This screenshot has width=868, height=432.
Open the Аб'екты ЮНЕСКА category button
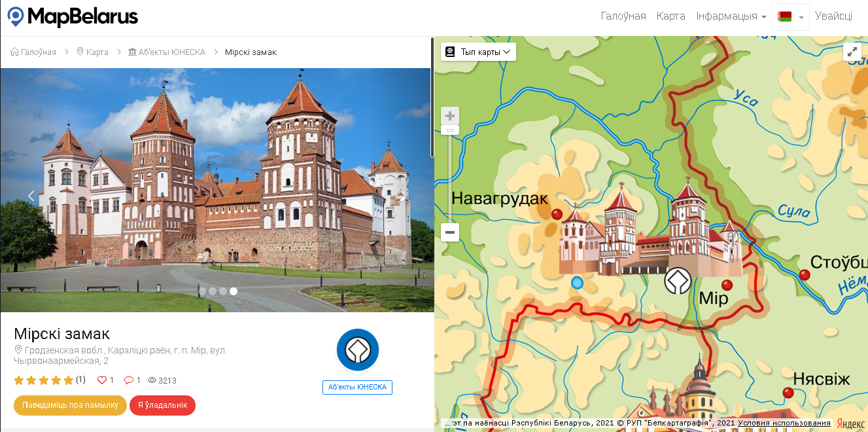[357, 387]
